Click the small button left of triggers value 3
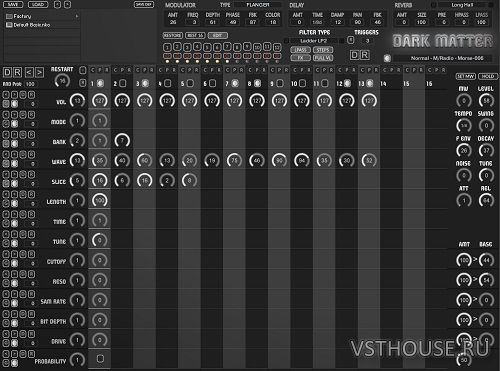This screenshot has height=371, width=500. 350,40
